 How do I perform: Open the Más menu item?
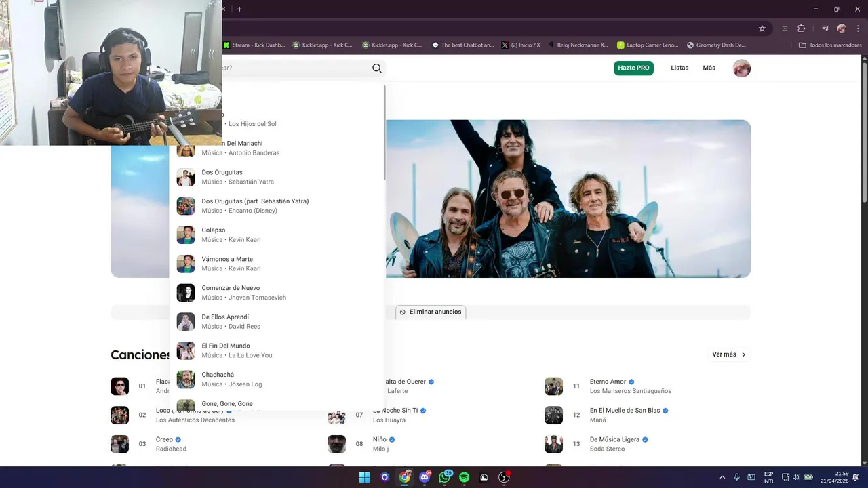coord(709,68)
